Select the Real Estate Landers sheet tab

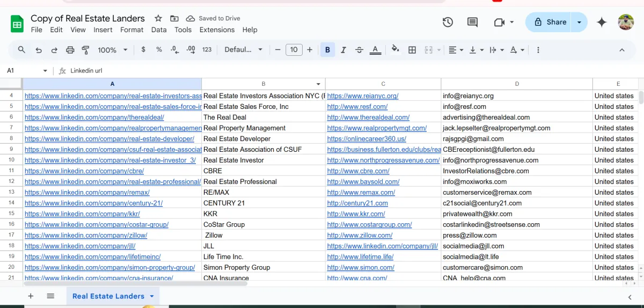[108, 296]
